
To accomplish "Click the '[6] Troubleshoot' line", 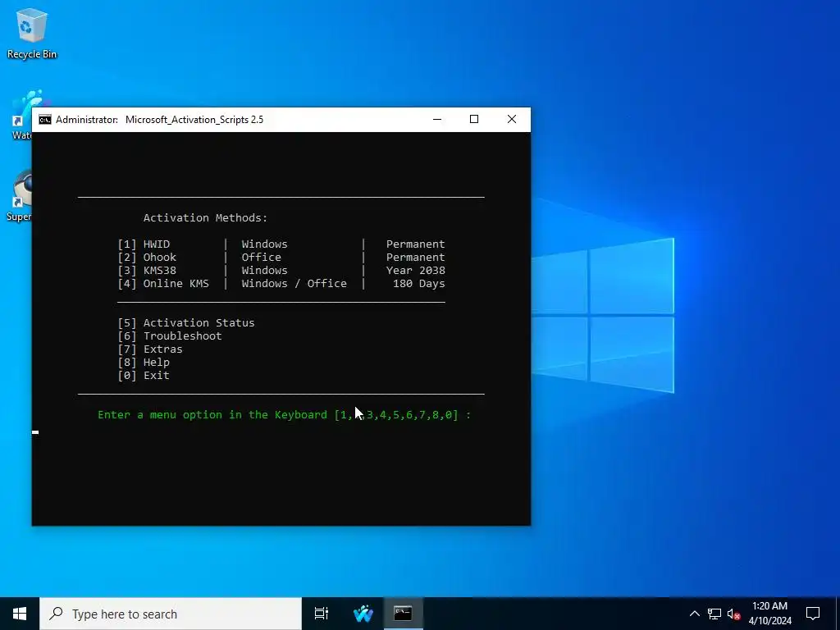I will (x=170, y=336).
